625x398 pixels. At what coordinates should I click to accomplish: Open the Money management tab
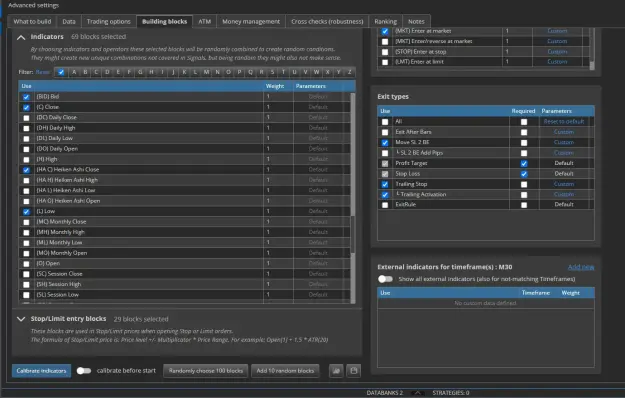pos(251,22)
